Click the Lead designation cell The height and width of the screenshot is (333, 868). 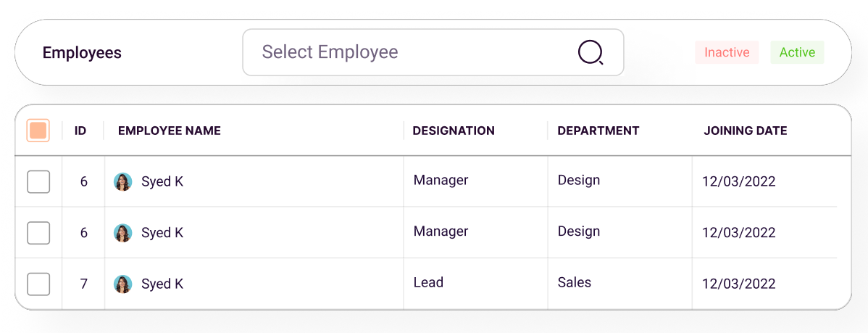pyautogui.click(x=428, y=282)
